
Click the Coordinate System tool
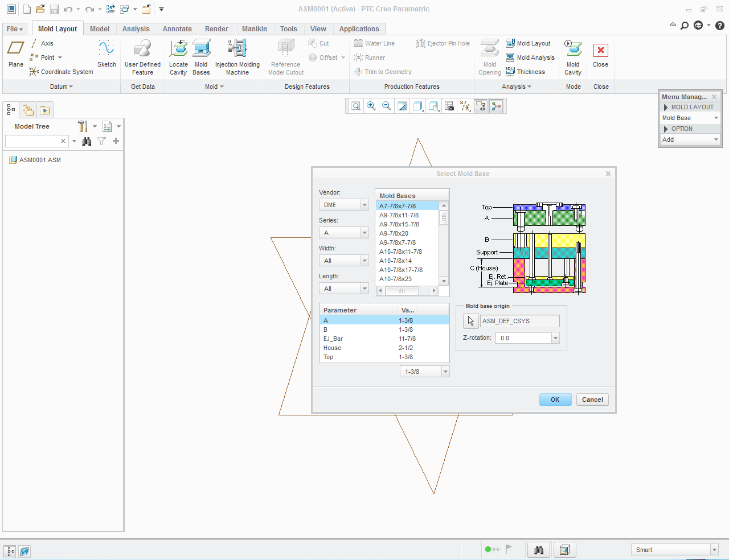(62, 72)
